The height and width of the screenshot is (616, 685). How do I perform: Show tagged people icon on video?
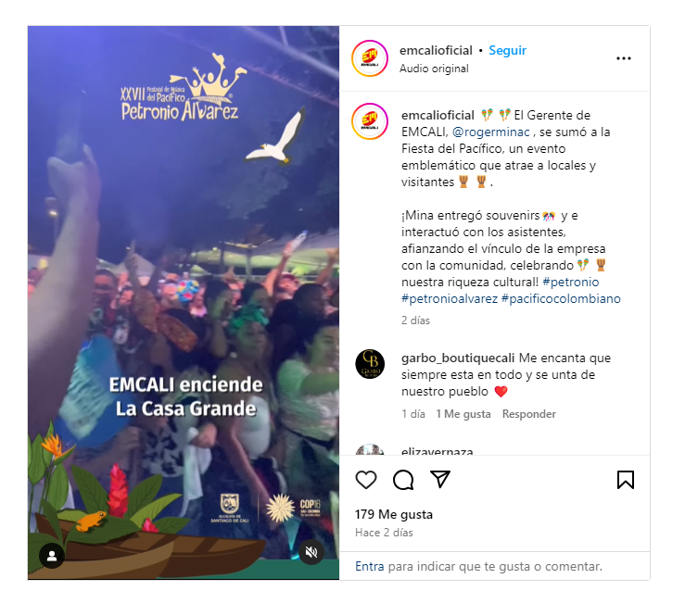pyautogui.click(x=52, y=556)
